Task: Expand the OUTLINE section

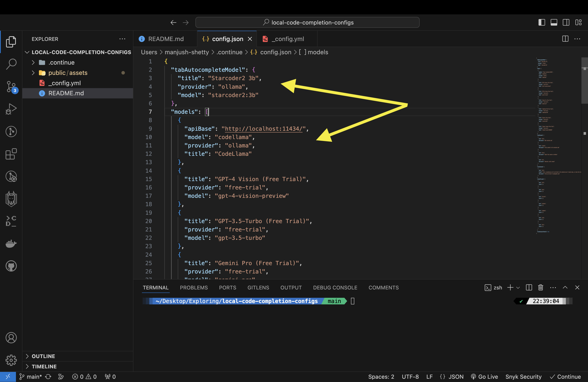Action: [43, 356]
